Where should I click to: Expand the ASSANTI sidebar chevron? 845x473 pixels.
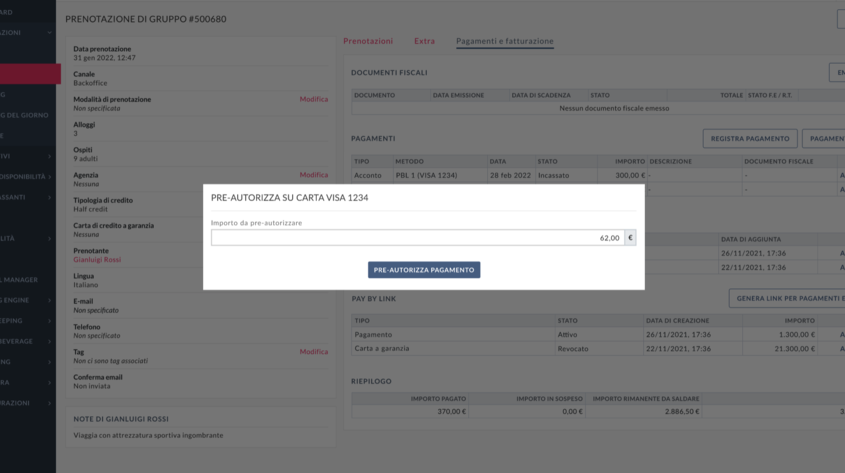pos(49,197)
